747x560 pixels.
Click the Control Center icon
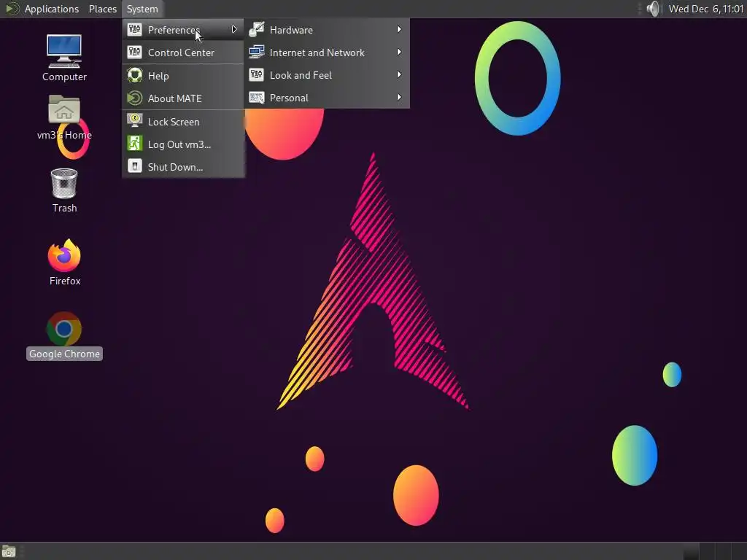coord(135,52)
